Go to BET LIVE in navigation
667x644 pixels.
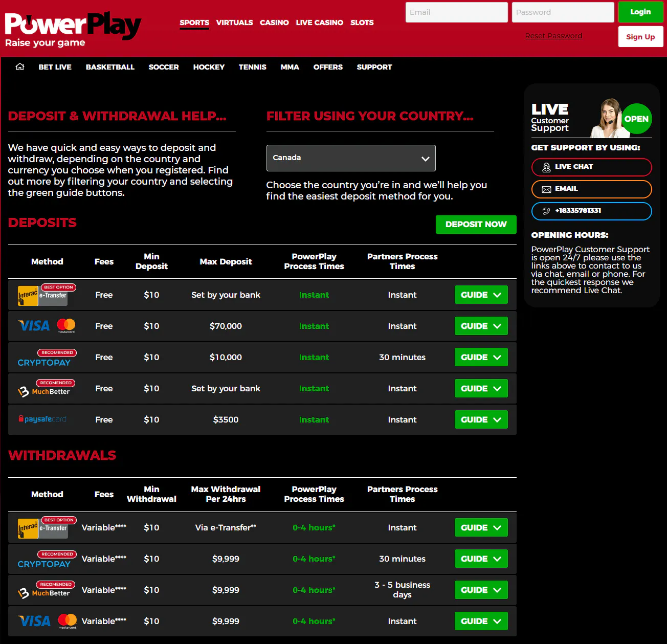(x=55, y=67)
